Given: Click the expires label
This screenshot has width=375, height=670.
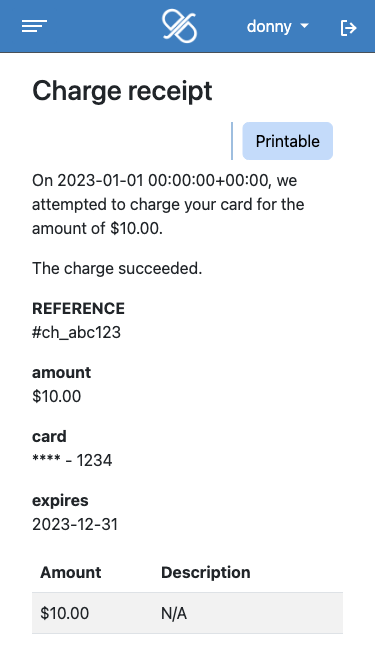Looking at the screenshot, I should [x=60, y=501].
